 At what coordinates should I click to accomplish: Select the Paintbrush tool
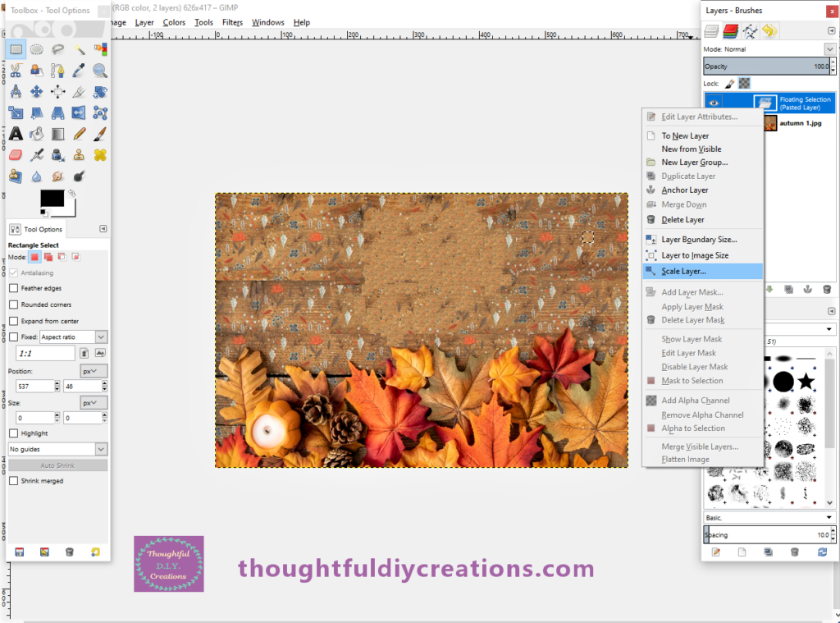[100, 134]
